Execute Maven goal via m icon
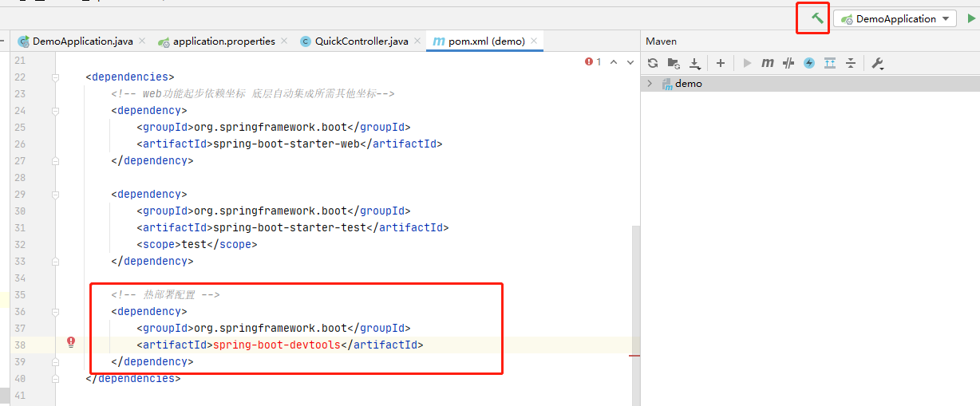Image resolution: width=980 pixels, height=406 pixels. 768,63
